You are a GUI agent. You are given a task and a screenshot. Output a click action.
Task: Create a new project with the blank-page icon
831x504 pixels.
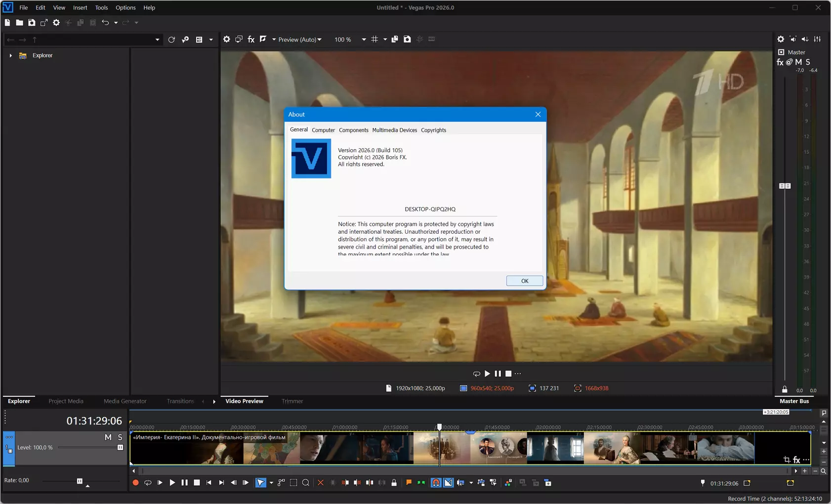[x=7, y=23]
